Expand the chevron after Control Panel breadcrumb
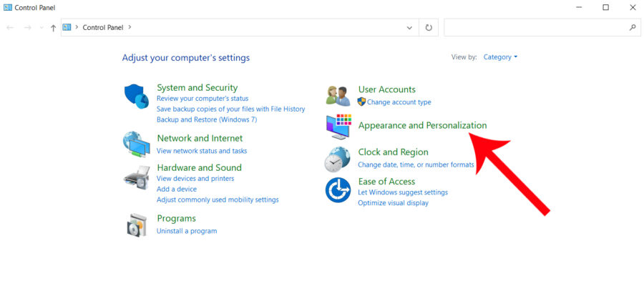Viewport: 644px width, 301px height. click(130, 27)
